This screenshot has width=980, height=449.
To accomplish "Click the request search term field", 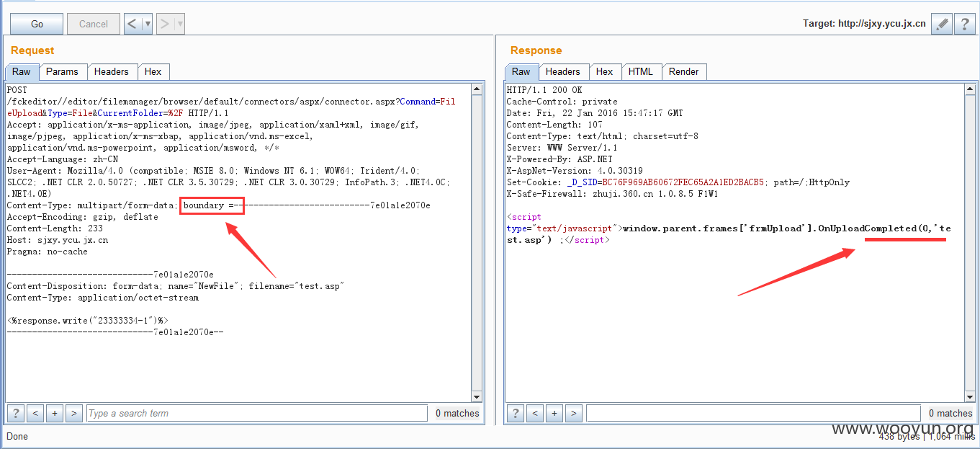I will click(257, 413).
